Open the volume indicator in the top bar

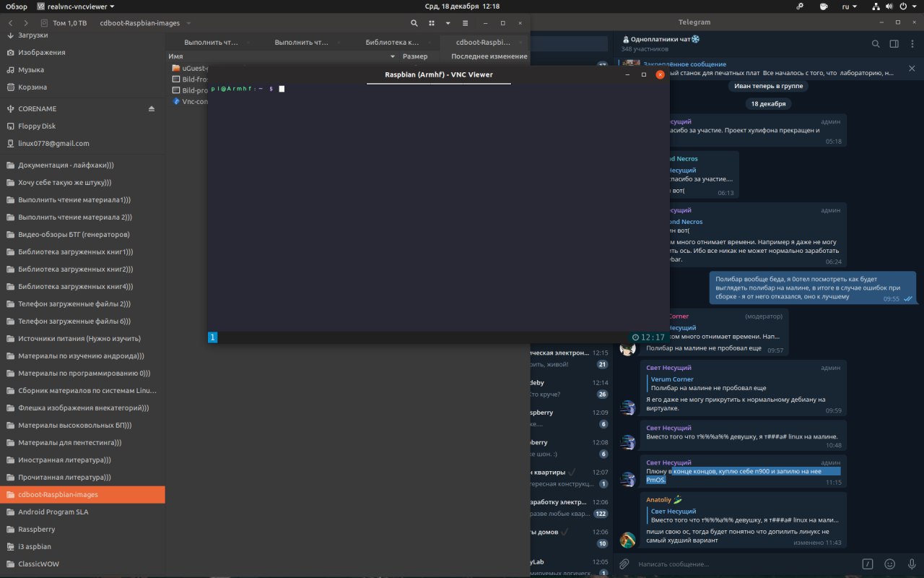click(891, 7)
